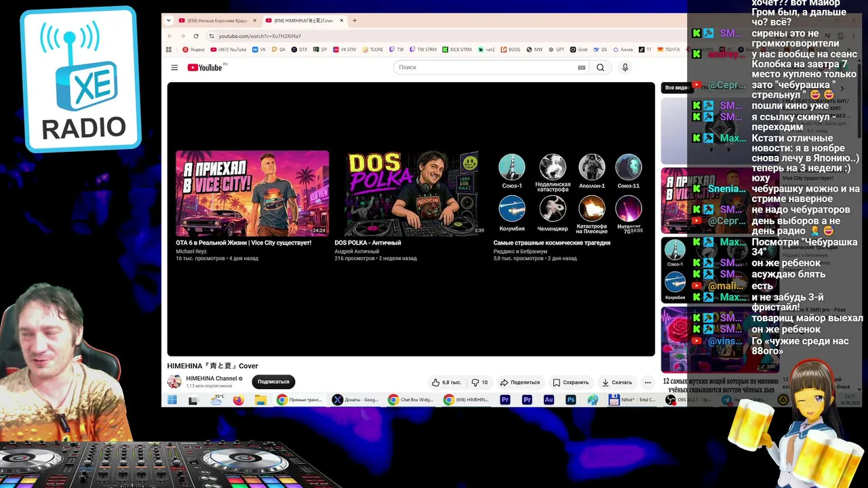Open the HIMEHINA Channel avatar
This screenshot has width=868, height=488.
coord(174,382)
